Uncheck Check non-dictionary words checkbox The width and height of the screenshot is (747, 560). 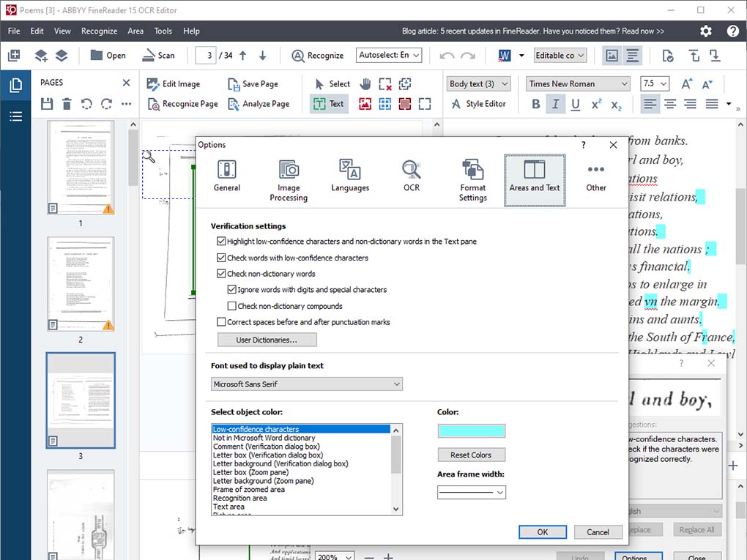pyautogui.click(x=221, y=274)
